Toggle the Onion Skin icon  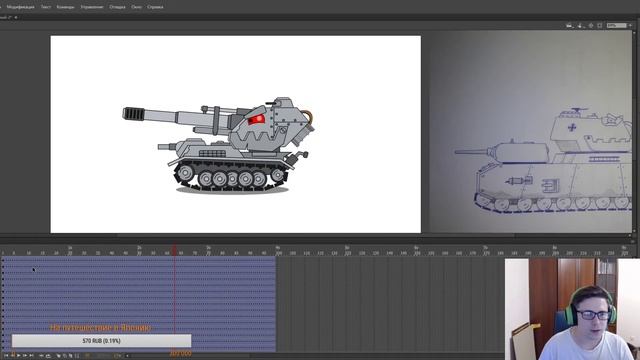click(x=58, y=356)
